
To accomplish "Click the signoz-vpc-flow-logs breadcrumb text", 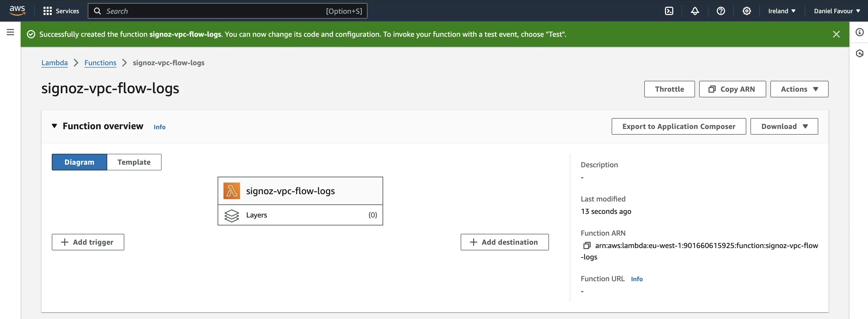I will pos(169,63).
